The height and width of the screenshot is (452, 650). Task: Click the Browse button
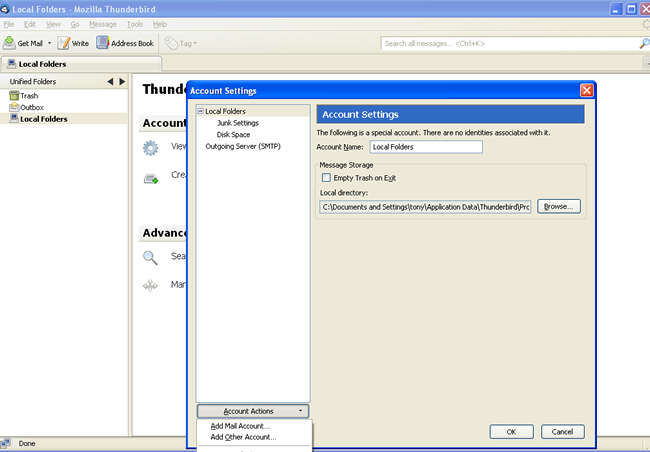[x=559, y=206]
